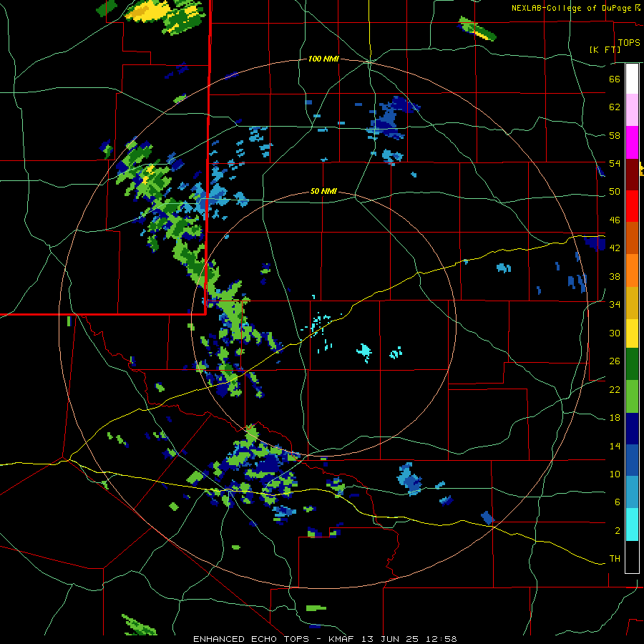
Task: Click the dark orange swatch in the legend
Action: coord(632,238)
